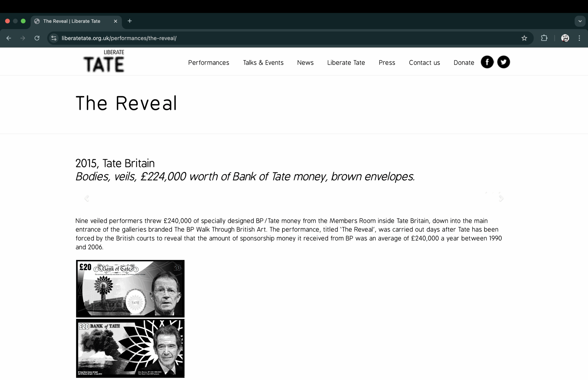588x380 pixels.
Task: Open the Twitter icon link
Action: [503, 62]
